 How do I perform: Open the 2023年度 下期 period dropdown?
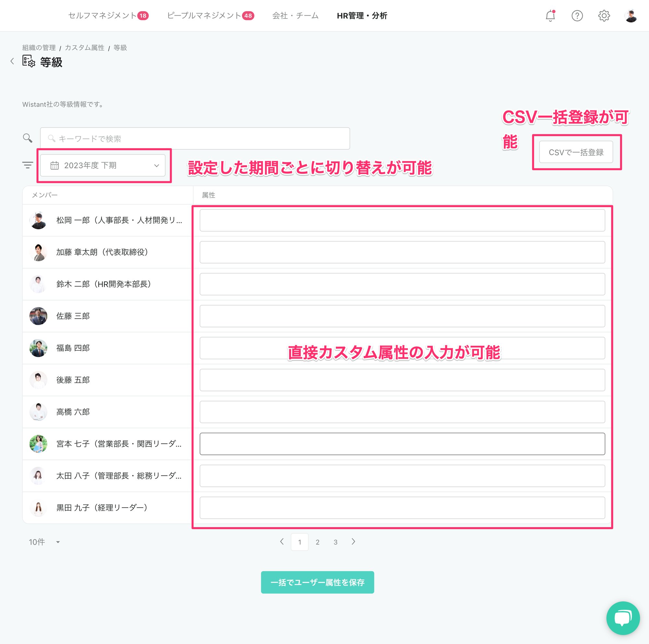coord(103,165)
